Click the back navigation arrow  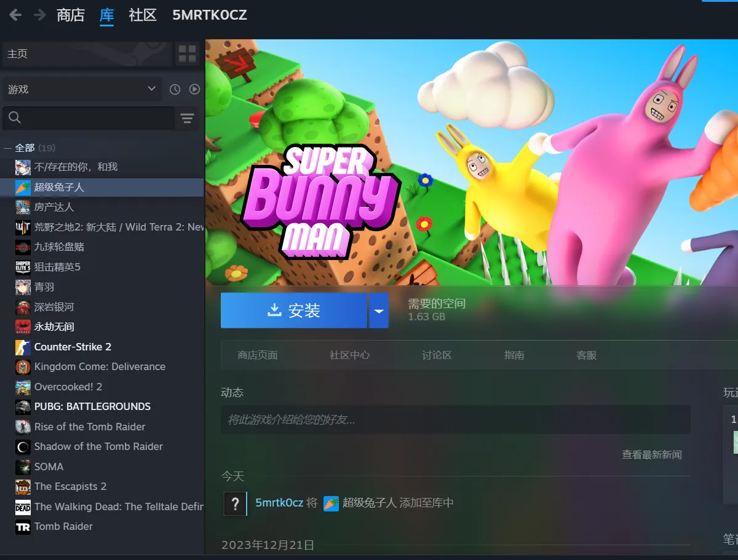(15, 15)
